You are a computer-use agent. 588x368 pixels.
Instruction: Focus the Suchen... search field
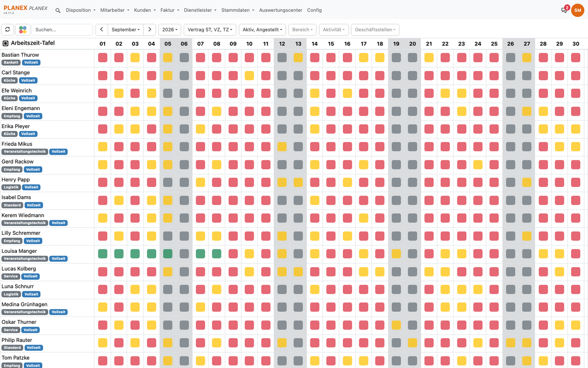click(62, 30)
